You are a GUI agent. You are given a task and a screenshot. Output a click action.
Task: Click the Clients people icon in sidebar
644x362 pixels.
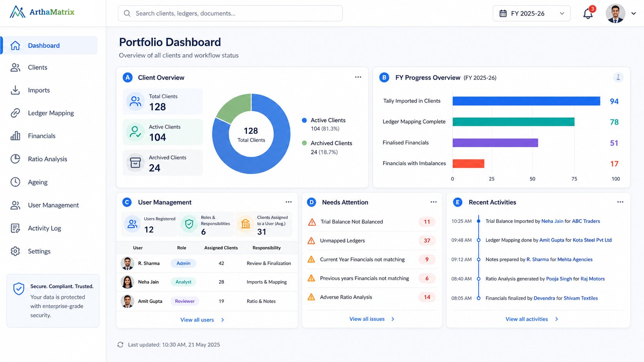click(15, 67)
